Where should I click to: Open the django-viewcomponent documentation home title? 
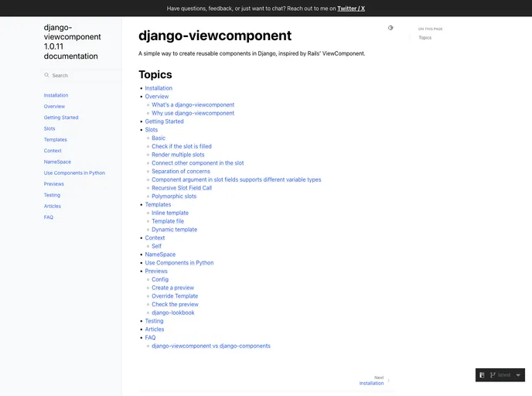pos(72,42)
